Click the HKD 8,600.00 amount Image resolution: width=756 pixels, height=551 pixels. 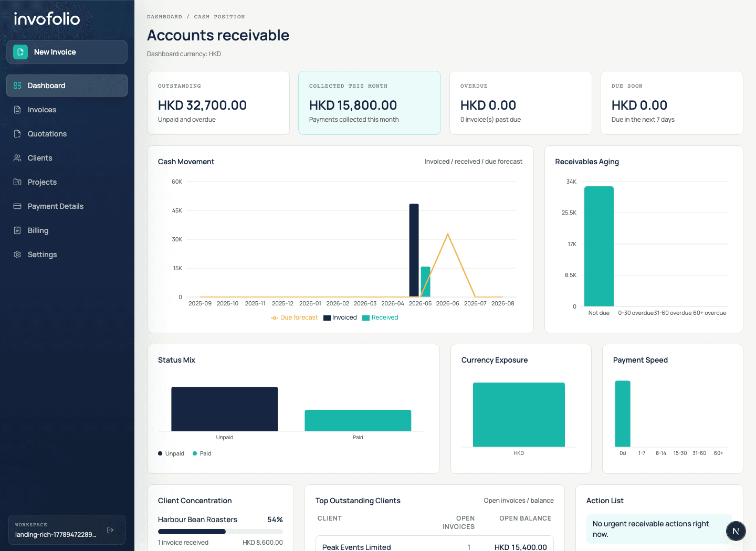(262, 543)
